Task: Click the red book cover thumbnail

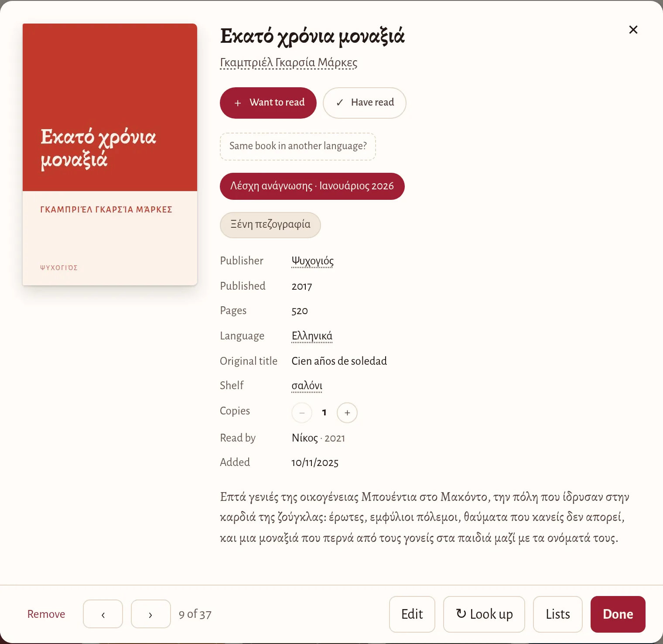Action: (x=110, y=154)
